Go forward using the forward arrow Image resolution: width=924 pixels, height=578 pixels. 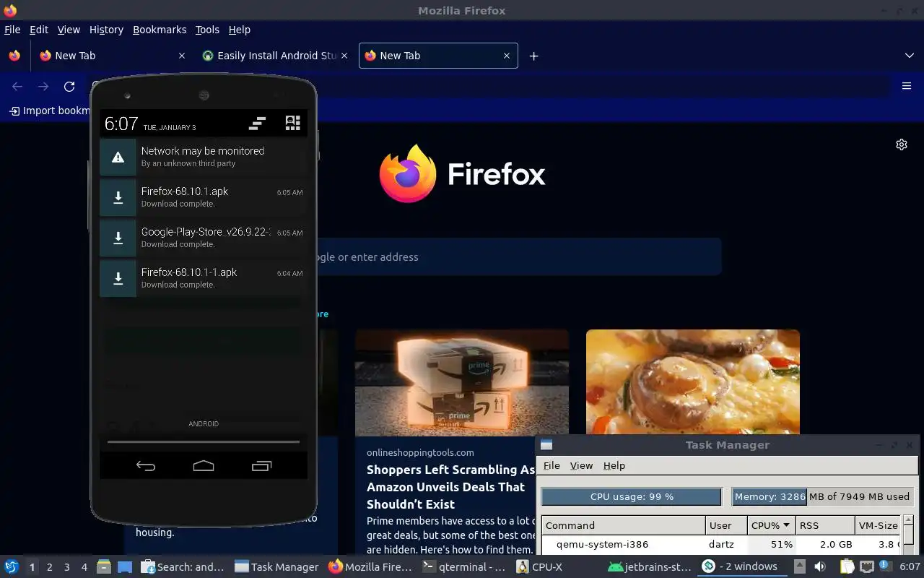(43, 86)
